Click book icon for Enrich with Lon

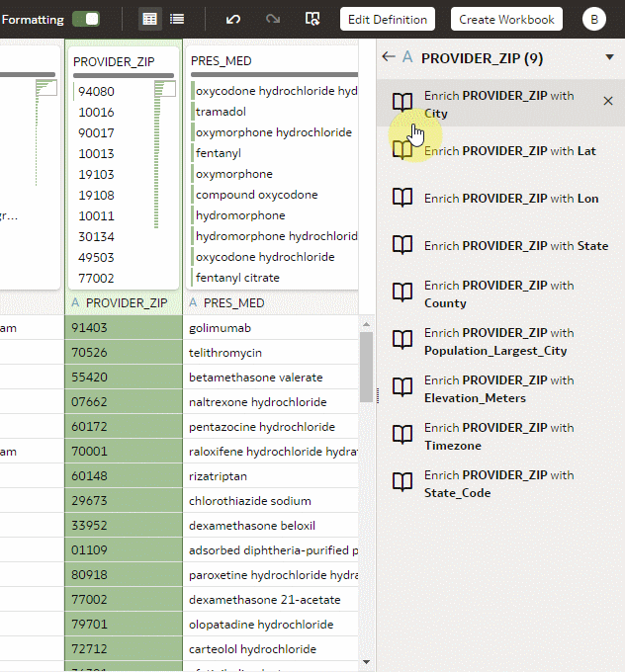[402, 198]
